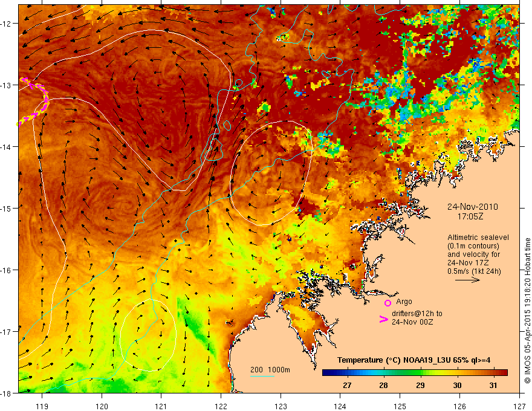The height and width of the screenshot is (411, 532).
Task: Click latitude axis label -13
Action: coord(6,85)
